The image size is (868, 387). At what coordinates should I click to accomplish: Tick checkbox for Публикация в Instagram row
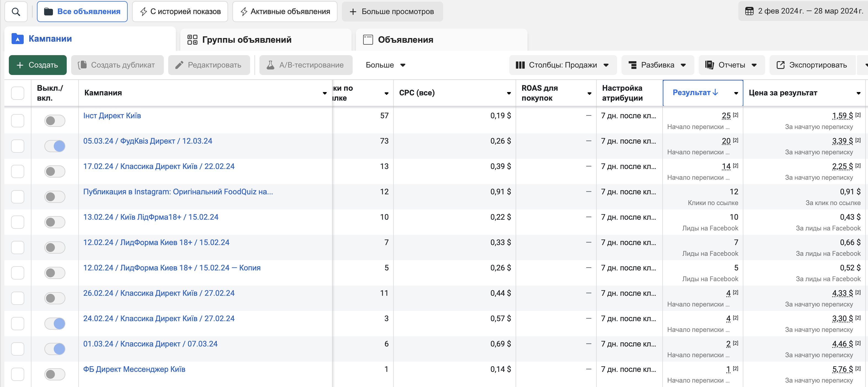18,197
